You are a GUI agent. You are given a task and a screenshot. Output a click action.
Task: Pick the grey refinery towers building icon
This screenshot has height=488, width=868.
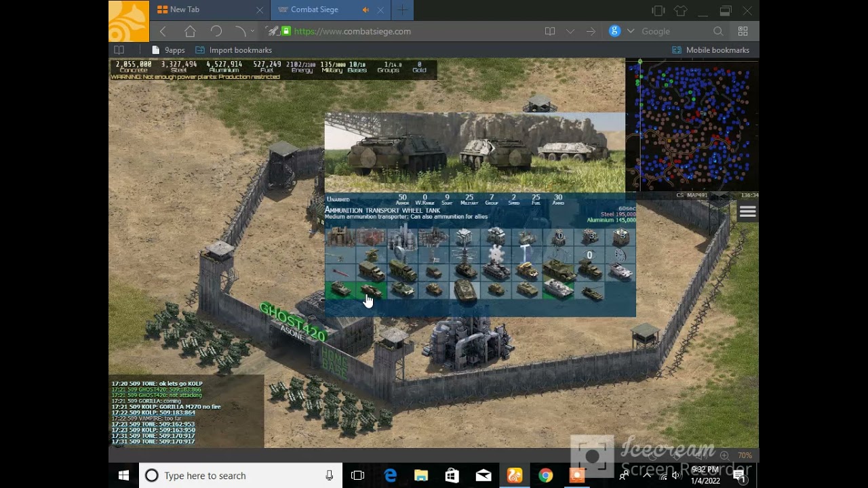[x=402, y=237]
